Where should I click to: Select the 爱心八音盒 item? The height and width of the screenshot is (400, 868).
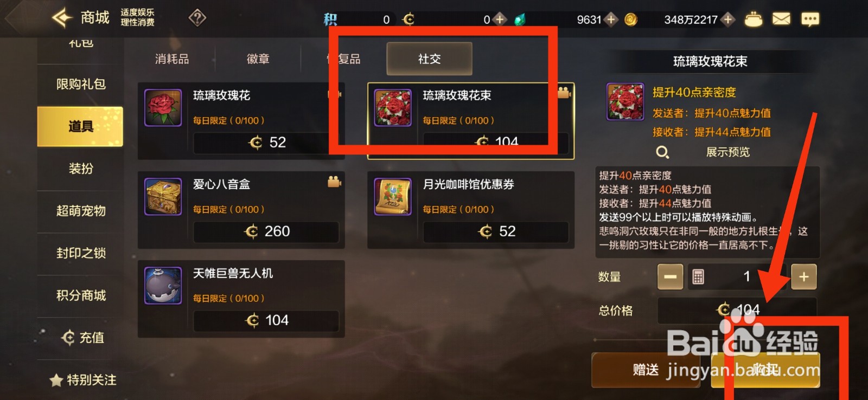click(x=241, y=210)
